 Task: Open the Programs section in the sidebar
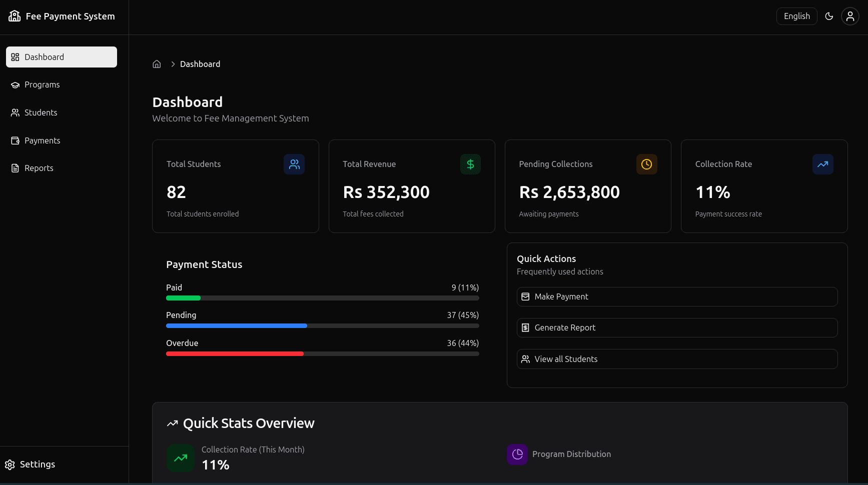pos(42,84)
